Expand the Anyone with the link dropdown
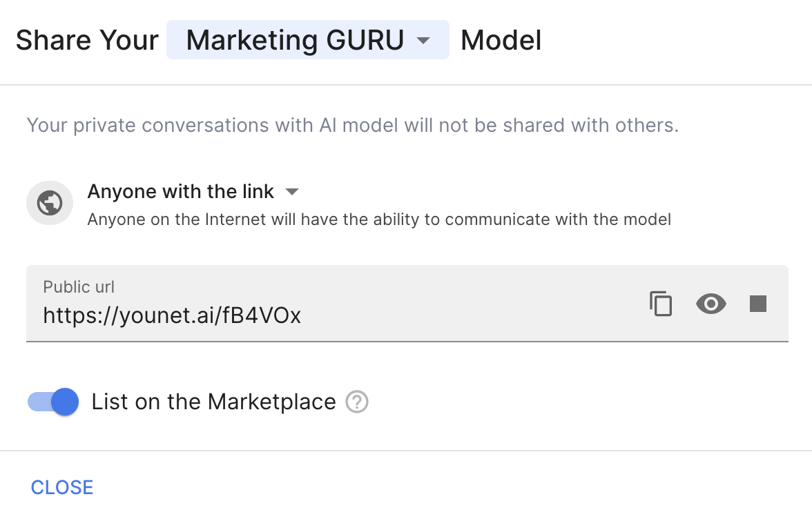The height and width of the screenshot is (519, 812). 193,191
